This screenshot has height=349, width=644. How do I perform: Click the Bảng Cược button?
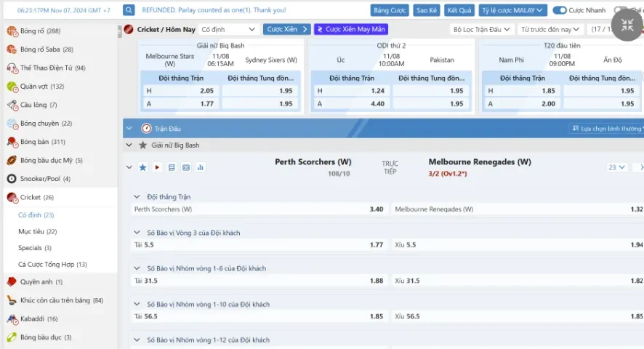click(x=390, y=10)
